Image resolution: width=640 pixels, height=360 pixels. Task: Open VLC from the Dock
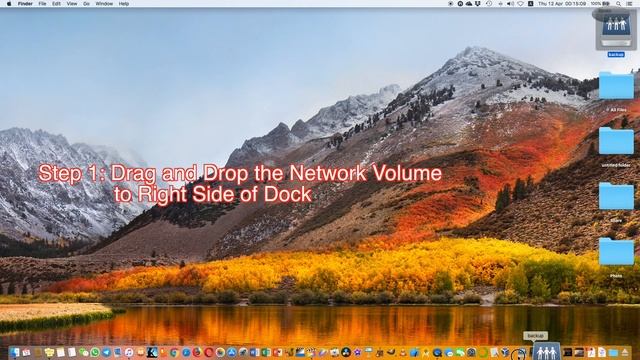402,352
